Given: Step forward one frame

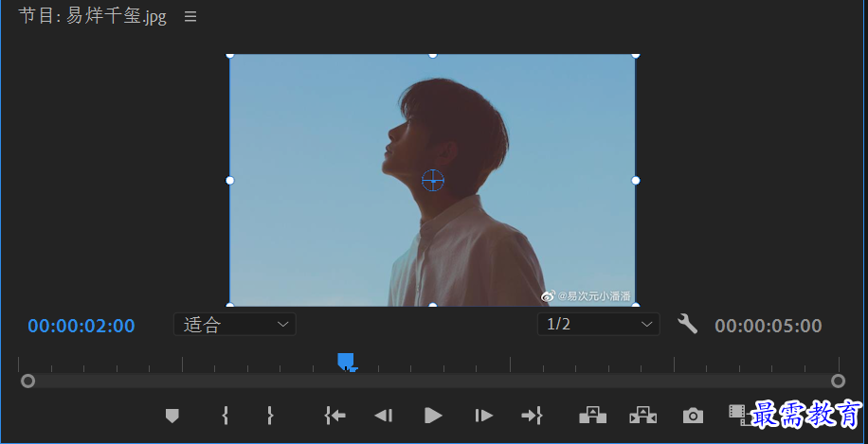Looking at the screenshot, I should click(483, 416).
